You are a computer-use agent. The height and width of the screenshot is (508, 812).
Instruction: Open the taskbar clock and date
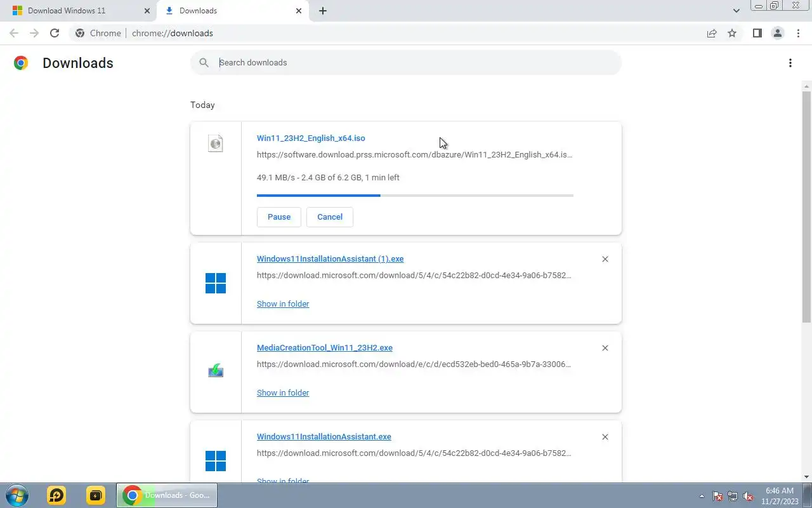coord(780,496)
